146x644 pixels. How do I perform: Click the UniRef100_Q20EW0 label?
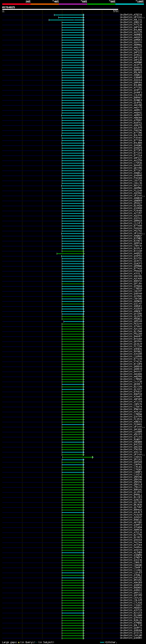[x=131, y=296]
